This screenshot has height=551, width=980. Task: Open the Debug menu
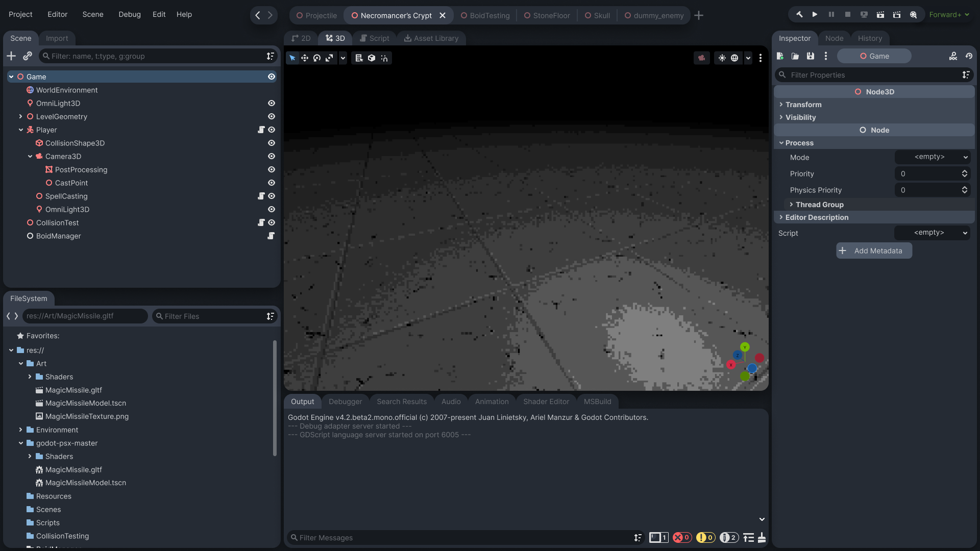point(129,14)
